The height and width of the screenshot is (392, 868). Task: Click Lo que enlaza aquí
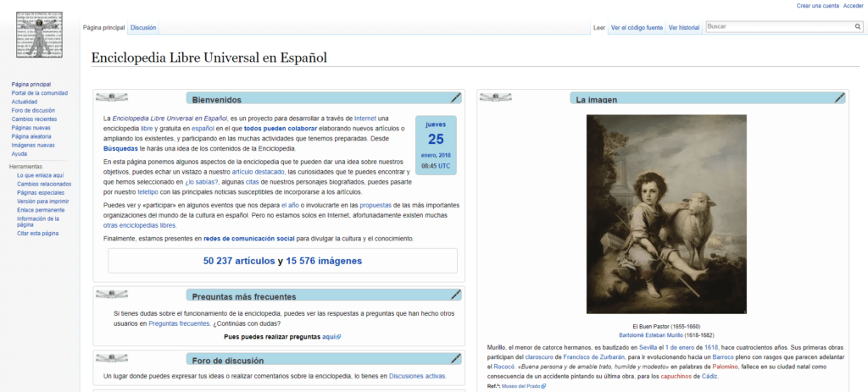pyautogui.click(x=41, y=175)
